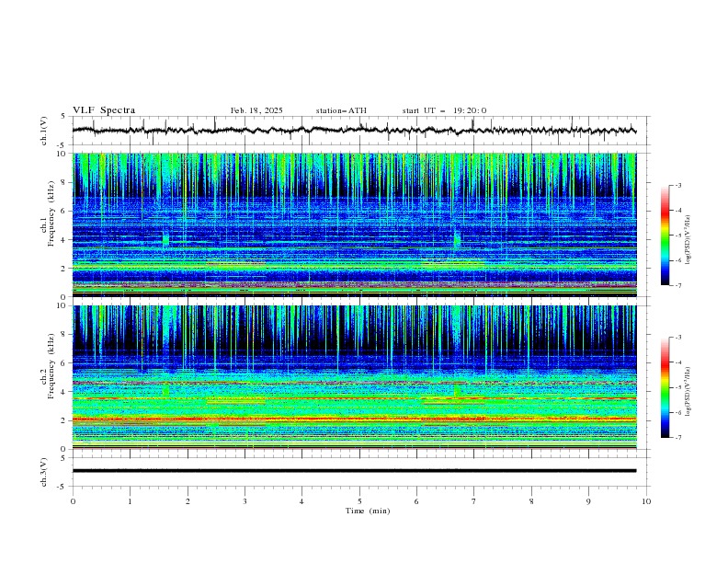Click the ch.3(V) flat waveform trace
The height and width of the screenshot is (563, 728).
[x=354, y=471]
